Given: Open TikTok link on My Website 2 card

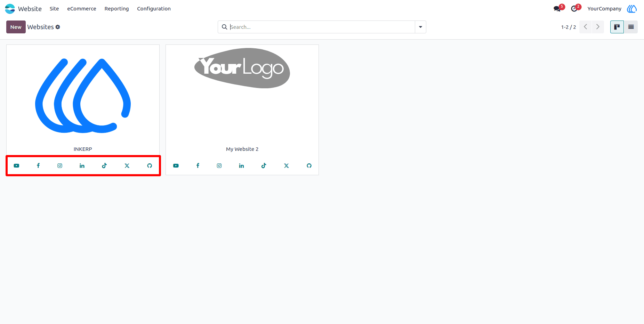Looking at the screenshot, I should pyautogui.click(x=264, y=166).
